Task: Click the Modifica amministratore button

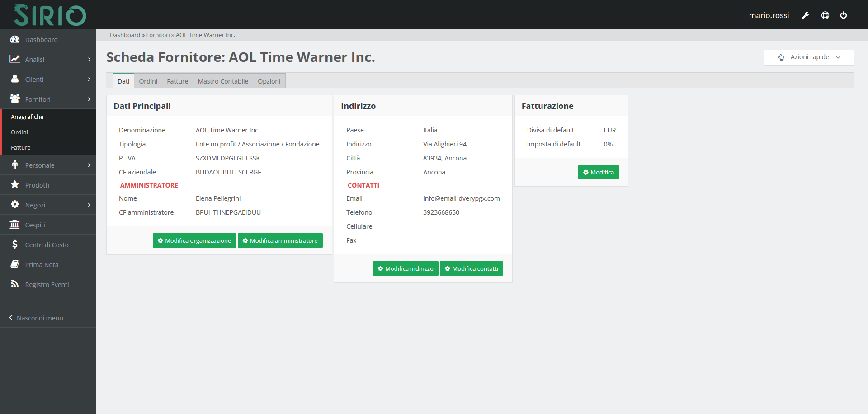Action: 280,240
